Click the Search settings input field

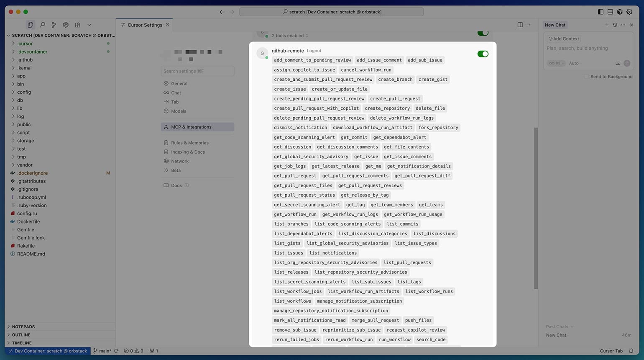click(197, 71)
